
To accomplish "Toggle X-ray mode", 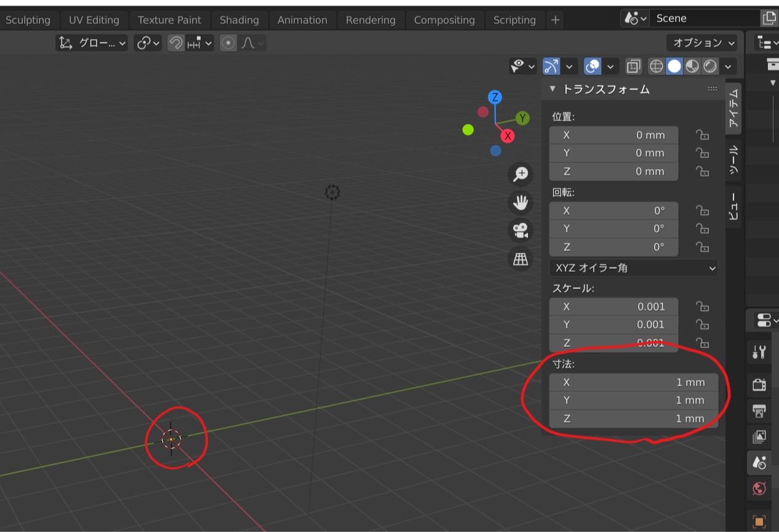I will coord(634,66).
